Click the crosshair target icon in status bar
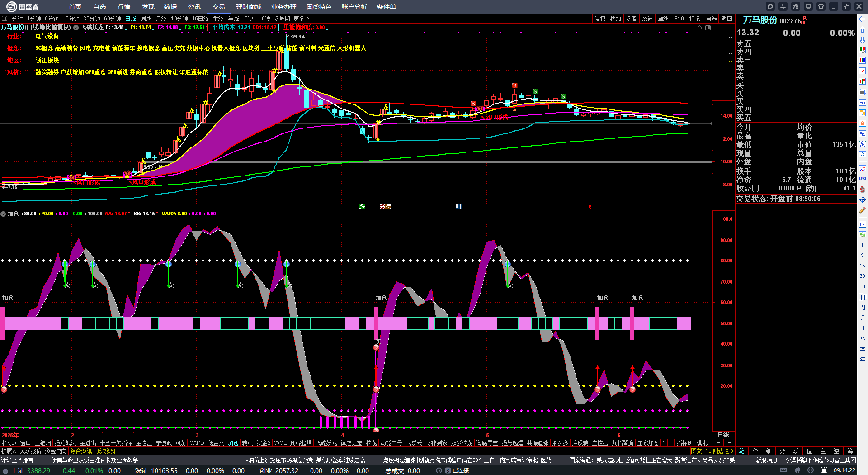The width and height of the screenshot is (868, 475). (811, 470)
